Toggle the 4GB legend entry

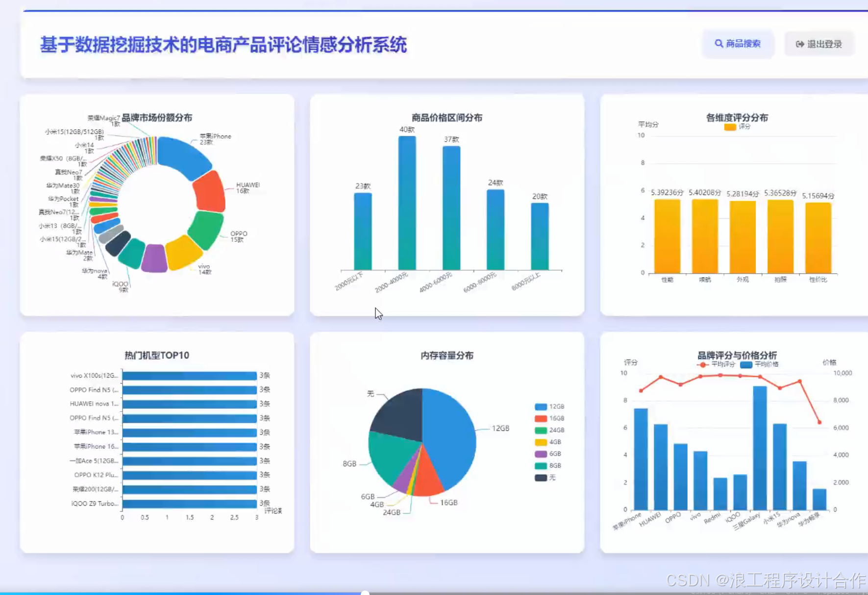tap(548, 442)
